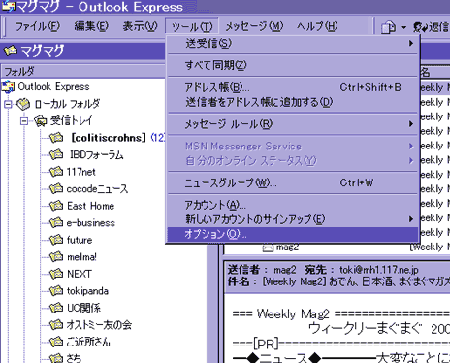
Task: Choose 送信者をアドレス帳に追加する(D)
Action: [293, 102]
